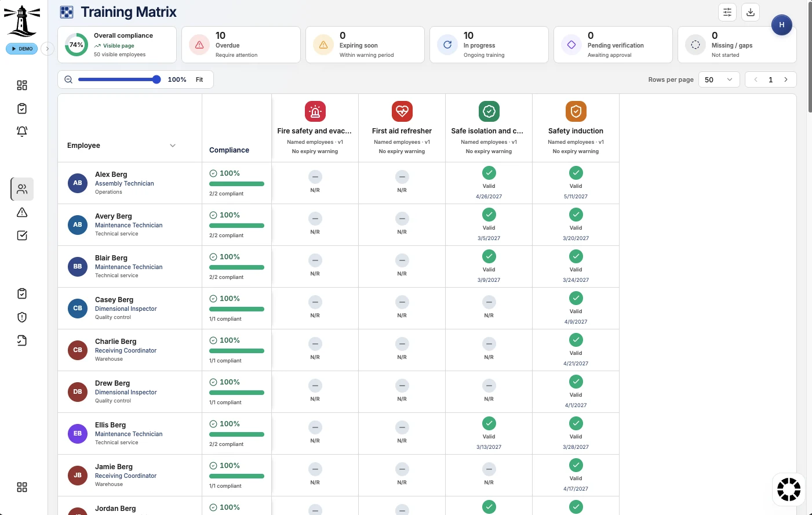The height and width of the screenshot is (515, 812).
Task: Open the Pending verification summary card
Action: (x=613, y=45)
